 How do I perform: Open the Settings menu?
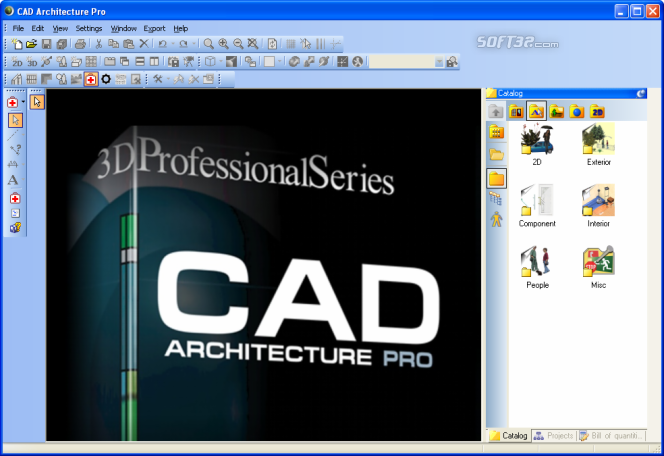pos(89,28)
